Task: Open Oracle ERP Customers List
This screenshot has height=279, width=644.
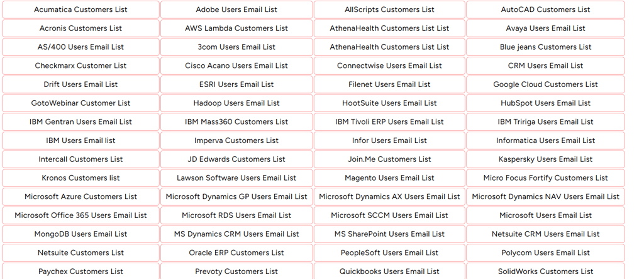Action: coord(236,253)
